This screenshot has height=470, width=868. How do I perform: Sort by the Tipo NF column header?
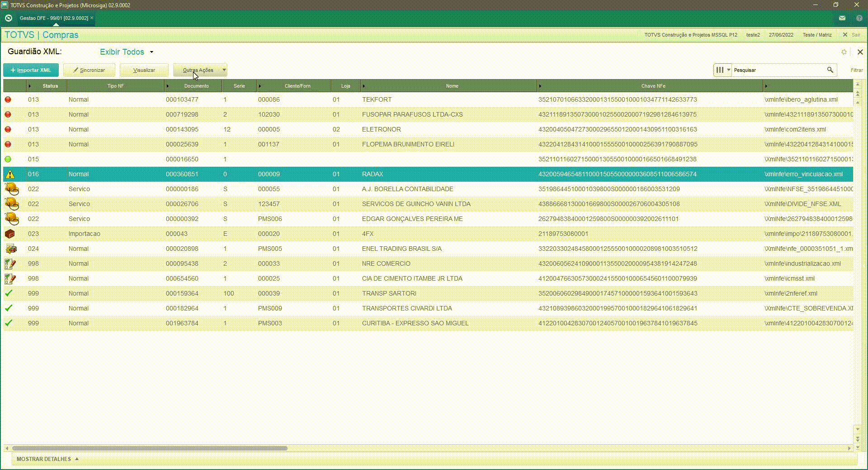click(116, 86)
